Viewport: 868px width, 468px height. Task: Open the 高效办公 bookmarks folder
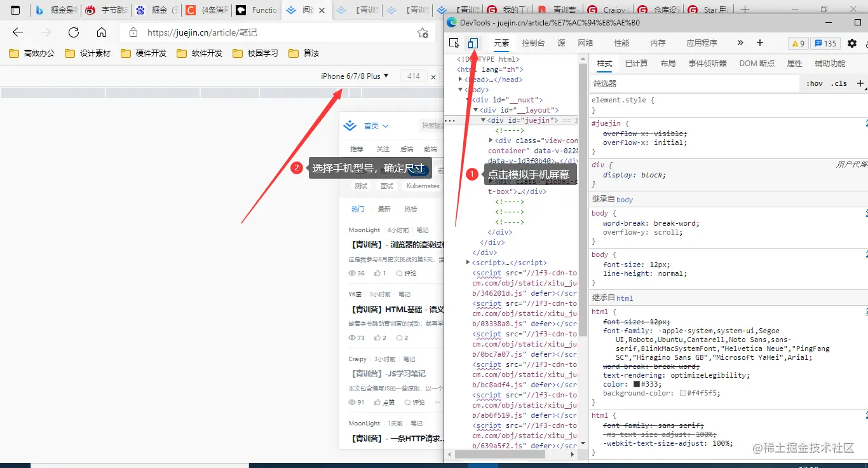(32, 53)
